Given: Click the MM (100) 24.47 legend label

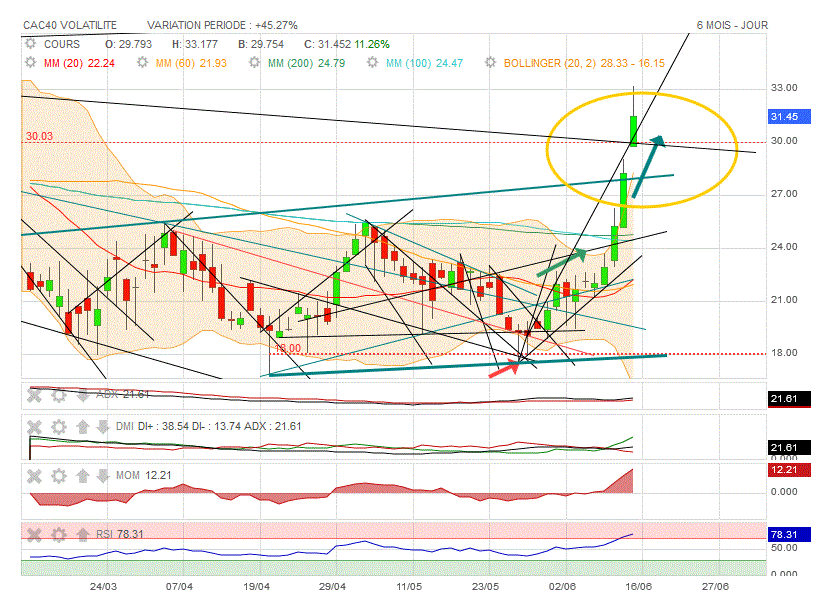Looking at the screenshot, I should [x=425, y=64].
